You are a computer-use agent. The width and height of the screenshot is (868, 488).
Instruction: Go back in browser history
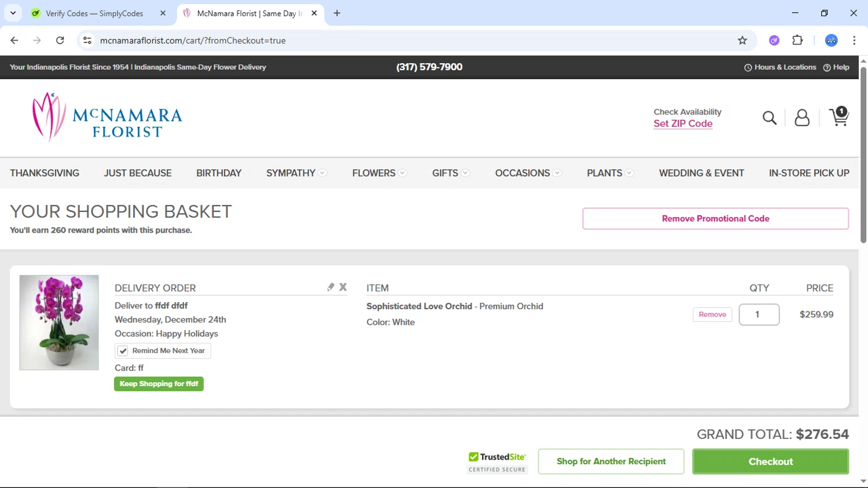[x=14, y=41]
